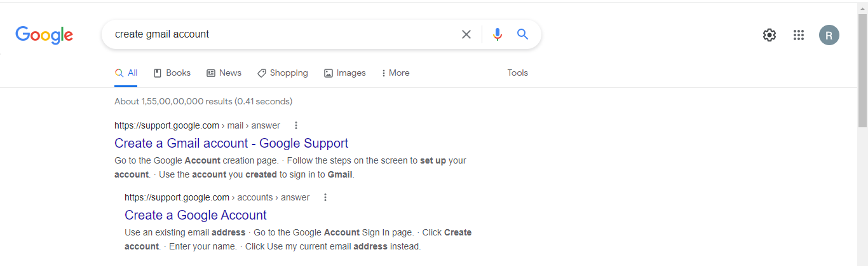Clear the search box with X icon
Screen dimensions: 868x266
[466, 34]
